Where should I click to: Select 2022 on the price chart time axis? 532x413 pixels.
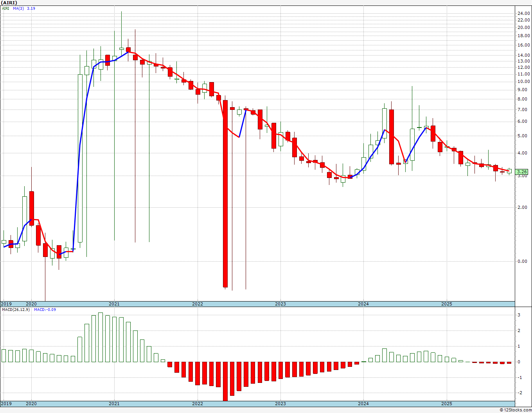[x=198, y=304]
